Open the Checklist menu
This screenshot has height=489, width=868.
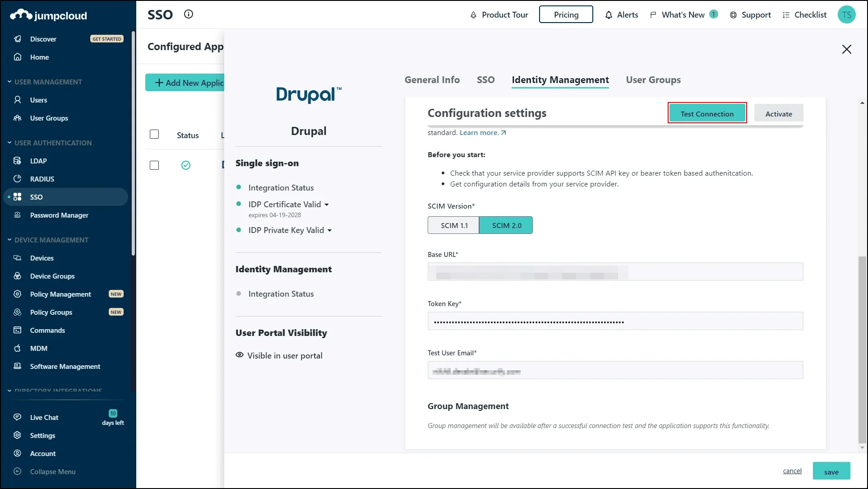pos(804,15)
